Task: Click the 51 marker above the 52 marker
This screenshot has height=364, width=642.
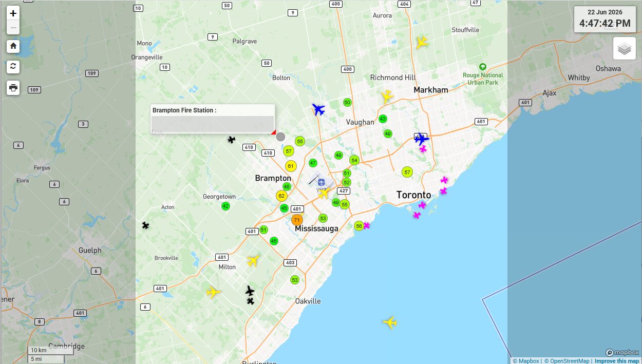Action: click(347, 173)
